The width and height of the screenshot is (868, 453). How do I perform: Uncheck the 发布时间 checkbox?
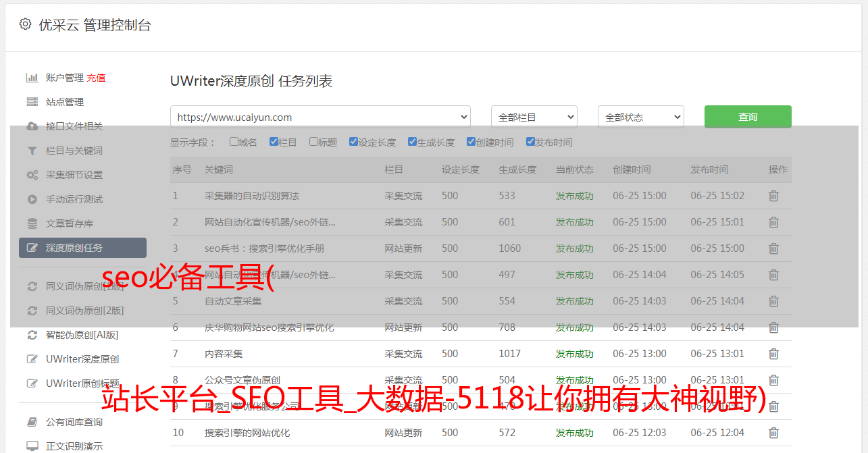530,142
